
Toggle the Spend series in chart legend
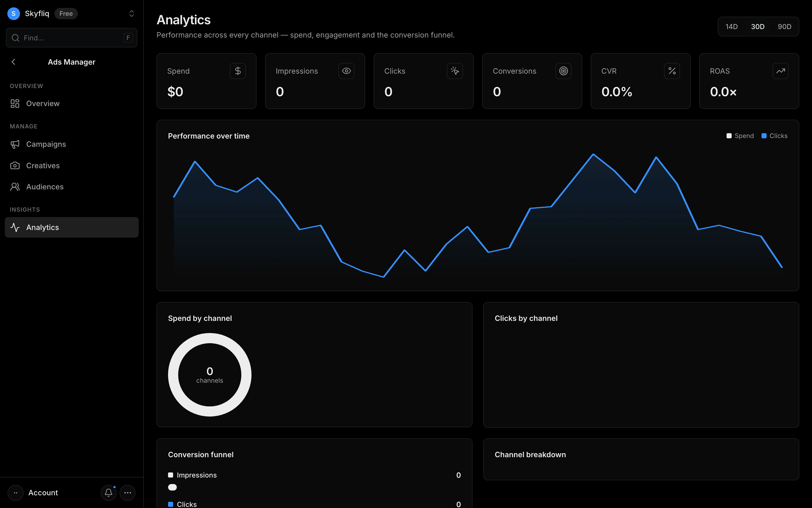[740, 136]
